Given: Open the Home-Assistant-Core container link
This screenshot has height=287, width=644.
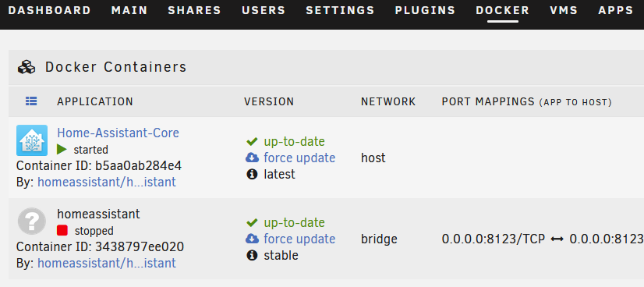Looking at the screenshot, I should tap(118, 133).
